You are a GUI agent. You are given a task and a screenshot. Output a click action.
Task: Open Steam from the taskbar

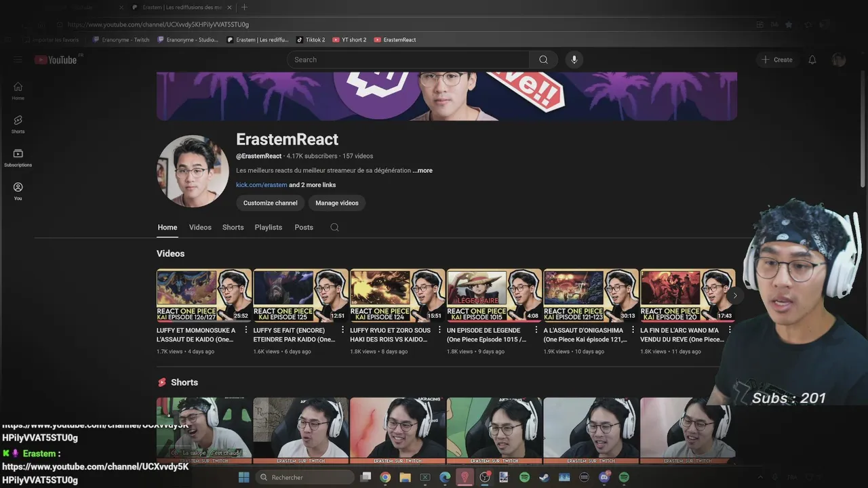tap(544, 477)
